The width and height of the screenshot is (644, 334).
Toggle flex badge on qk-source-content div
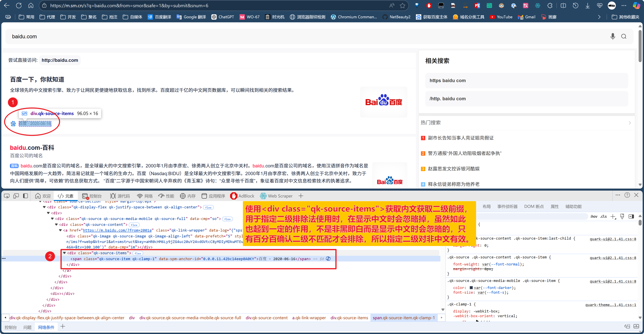coord(134,225)
